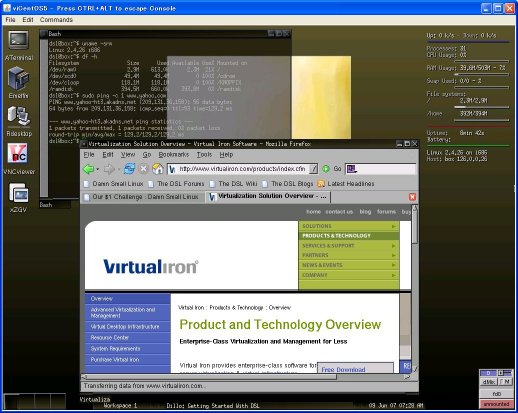Click the unmounted button in mount applet
518x413 pixels.
(496, 404)
